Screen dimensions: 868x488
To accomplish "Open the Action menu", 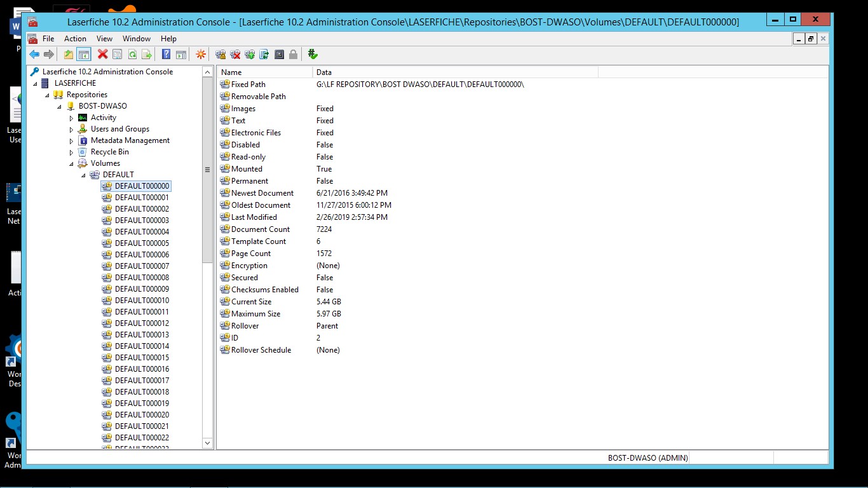I will click(x=75, y=39).
